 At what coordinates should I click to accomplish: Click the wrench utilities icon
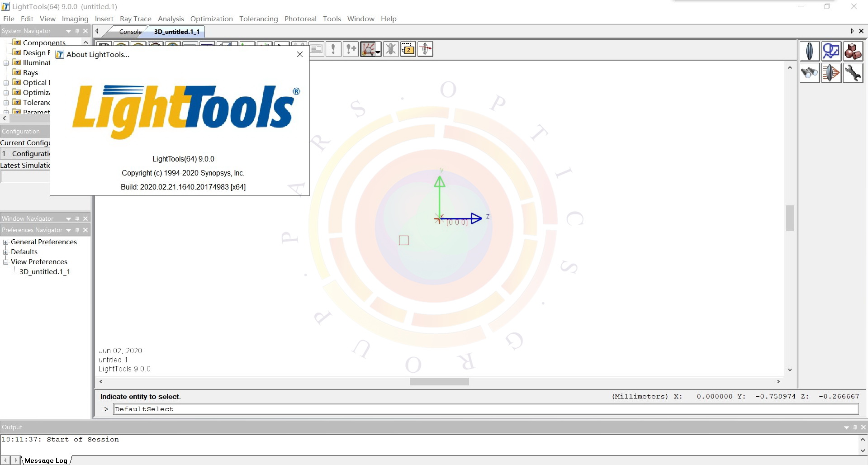854,73
